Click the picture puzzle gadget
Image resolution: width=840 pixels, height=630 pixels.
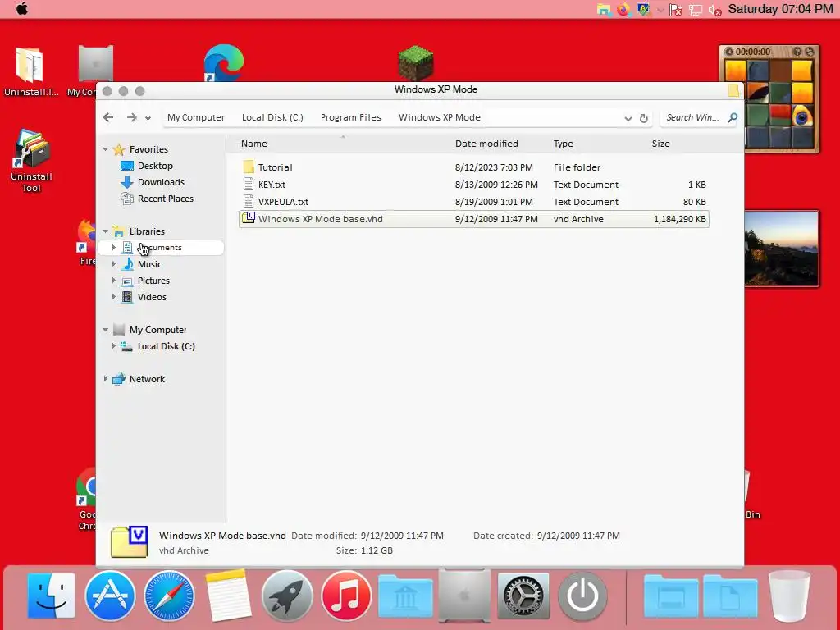(769, 98)
